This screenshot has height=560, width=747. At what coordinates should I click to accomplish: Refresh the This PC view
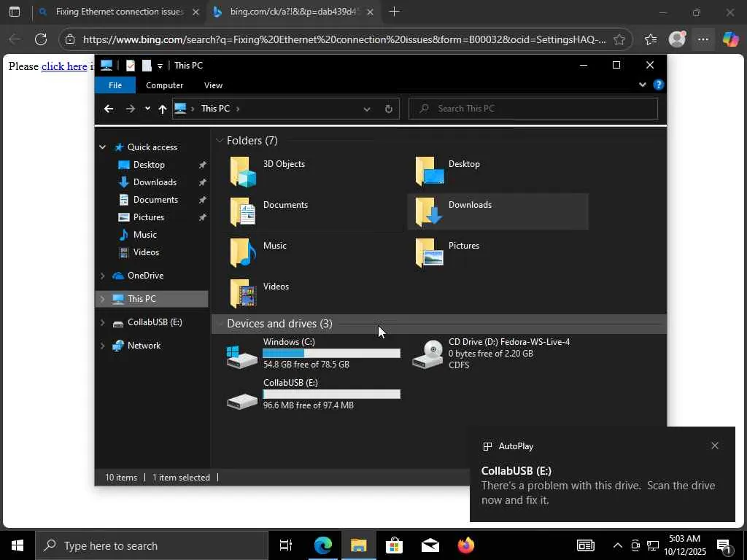pyautogui.click(x=389, y=109)
